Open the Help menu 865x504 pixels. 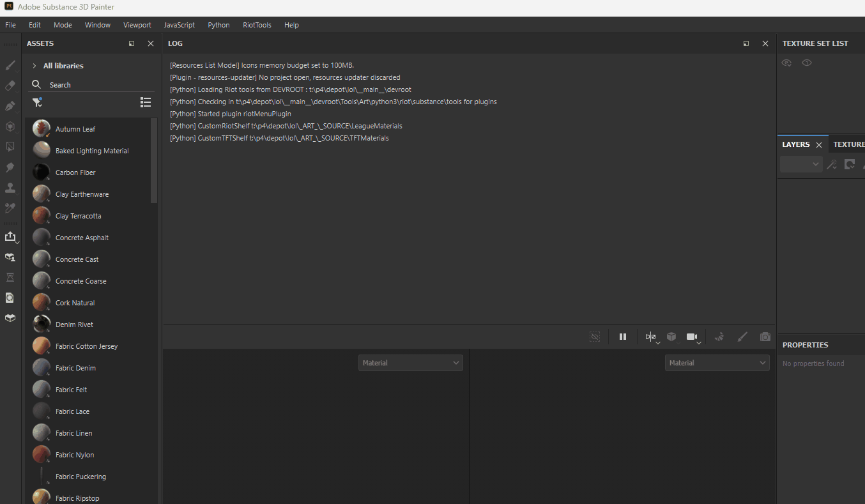(x=291, y=25)
